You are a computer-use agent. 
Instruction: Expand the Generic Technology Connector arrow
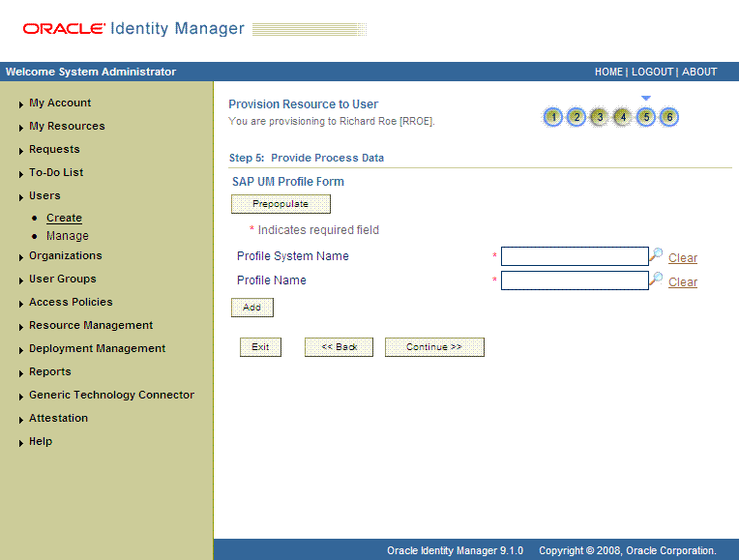tap(20, 397)
